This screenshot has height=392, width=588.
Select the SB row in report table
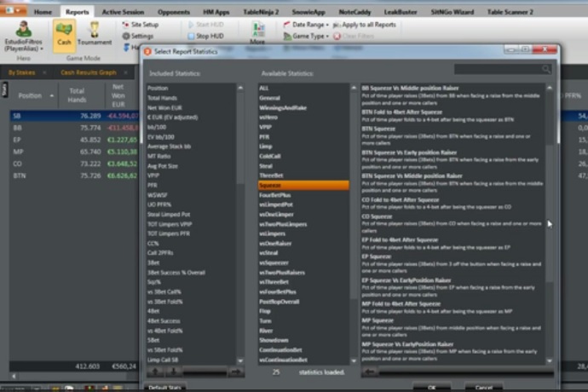(74, 116)
